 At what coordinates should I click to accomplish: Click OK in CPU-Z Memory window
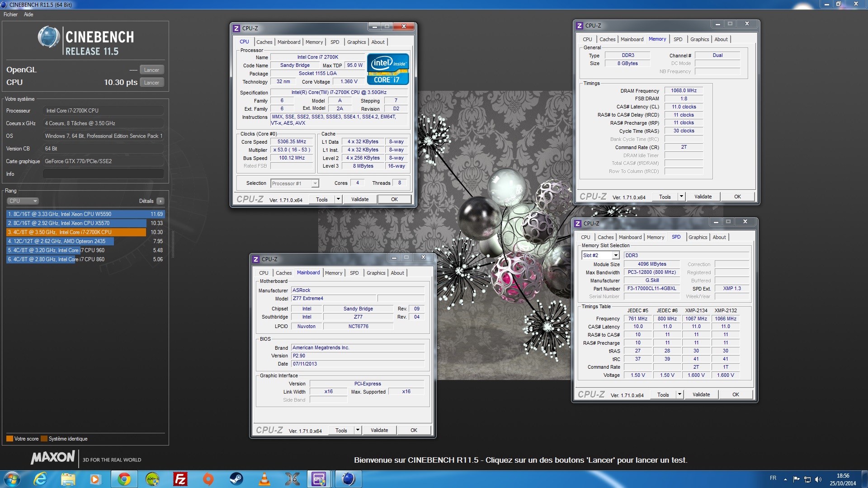point(737,197)
